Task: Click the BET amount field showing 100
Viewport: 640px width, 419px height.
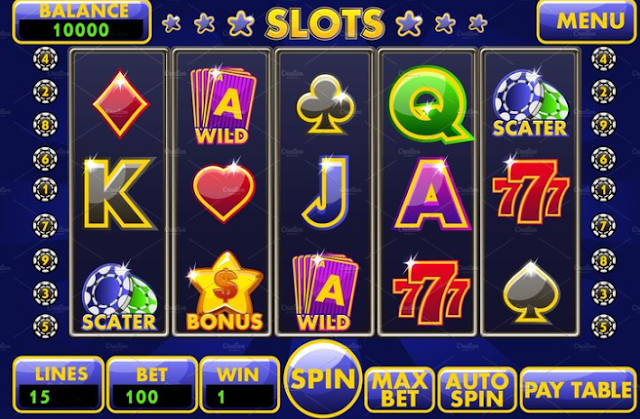Action: [152, 397]
